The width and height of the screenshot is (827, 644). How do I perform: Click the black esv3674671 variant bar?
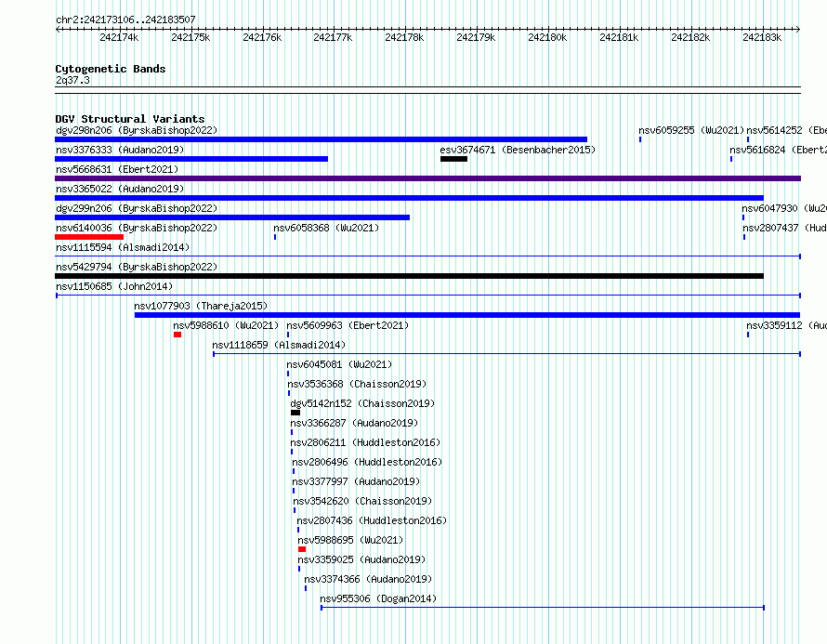click(453, 159)
